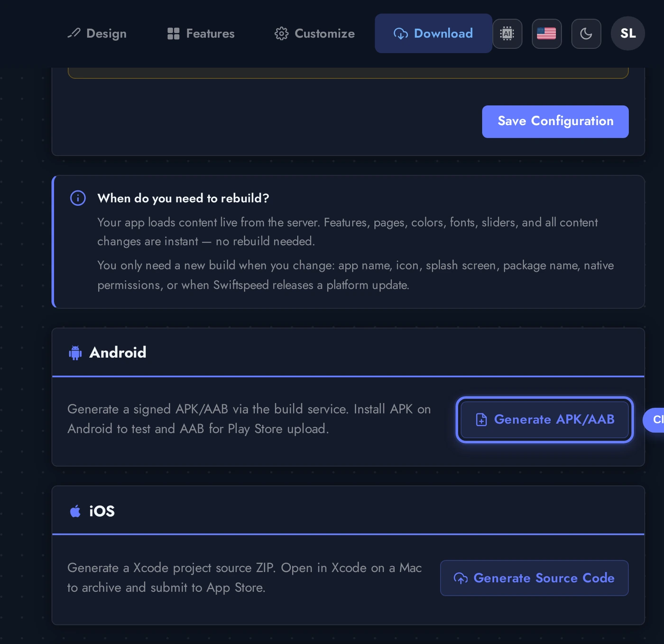Click the info circle icon beside rebuild heading
Viewport: 664px width, 644px height.
tap(78, 198)
